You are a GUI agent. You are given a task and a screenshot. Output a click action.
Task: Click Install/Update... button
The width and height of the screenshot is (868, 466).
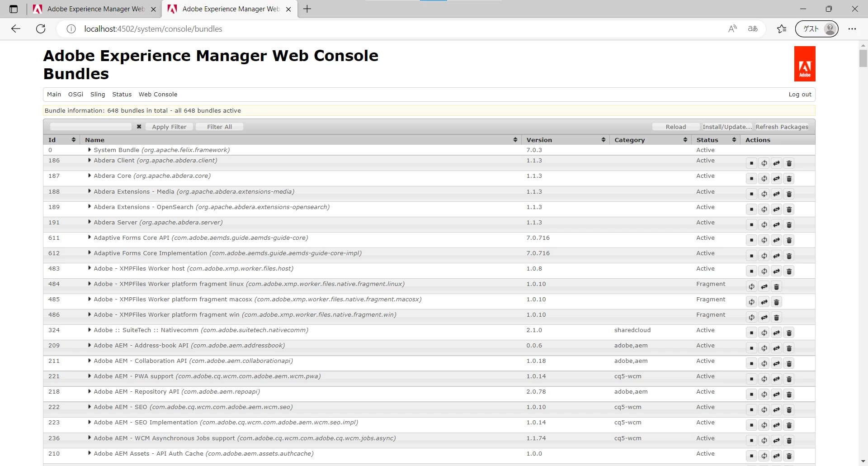[x=727, y=127]
